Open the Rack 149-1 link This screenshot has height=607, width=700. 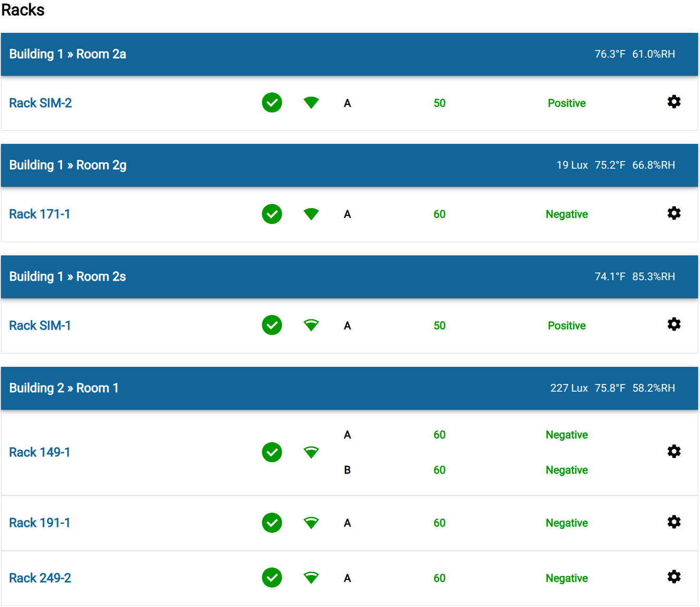[40, 452]
